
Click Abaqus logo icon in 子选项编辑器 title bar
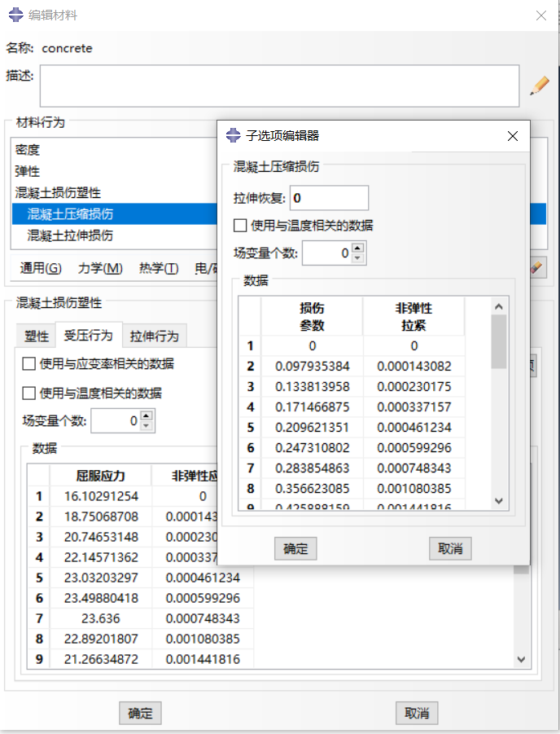pos(233,136)
